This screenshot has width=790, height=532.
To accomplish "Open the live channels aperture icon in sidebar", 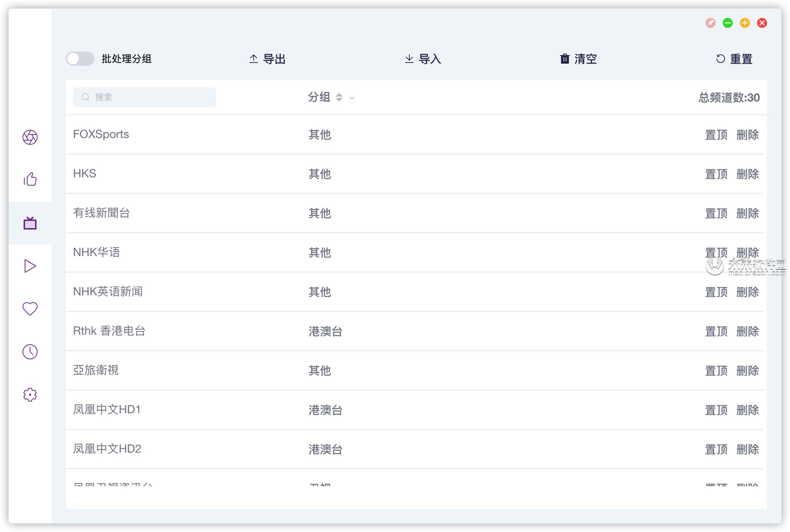I will pyautogui.click(x=30, y=137).
